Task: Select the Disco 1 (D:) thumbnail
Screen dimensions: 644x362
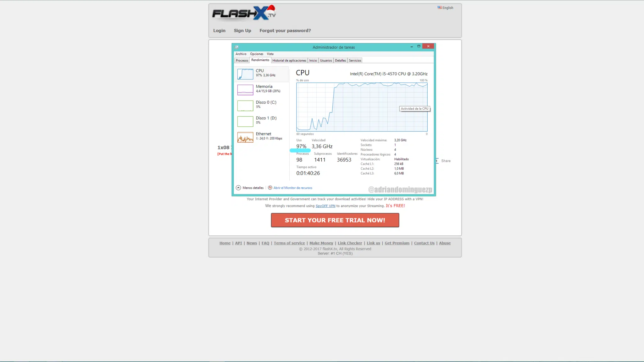Action: (245, 121)
